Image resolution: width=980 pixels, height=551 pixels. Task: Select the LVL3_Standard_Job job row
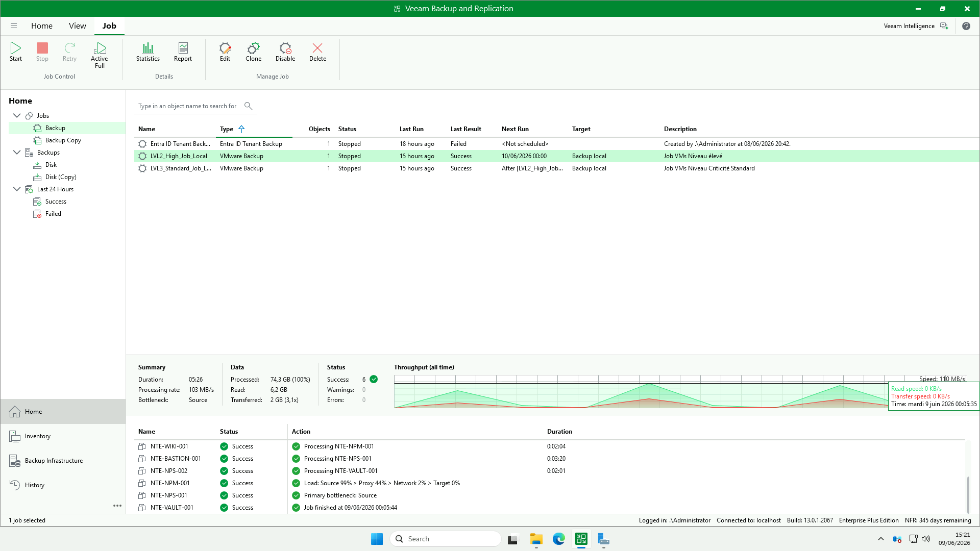556,168
